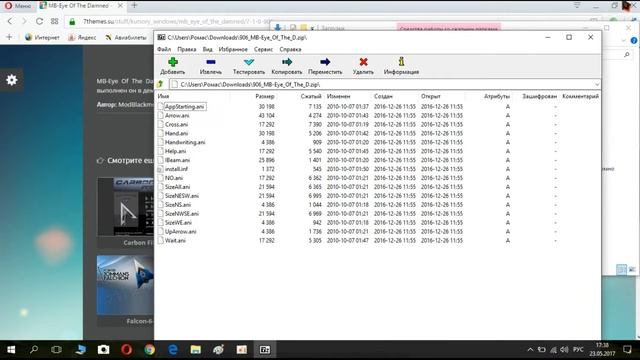Select the Handwriting.ani file
This screenshot has height=360, width=640.
coord(185,142)
